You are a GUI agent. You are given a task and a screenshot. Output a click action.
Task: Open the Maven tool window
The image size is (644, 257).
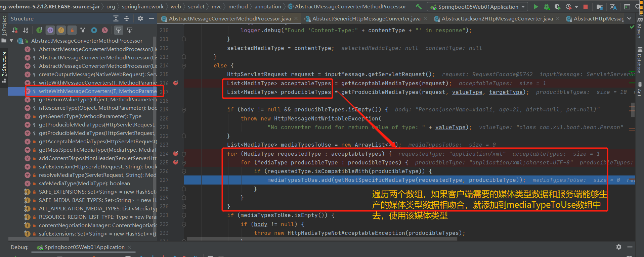pos(640,28)
